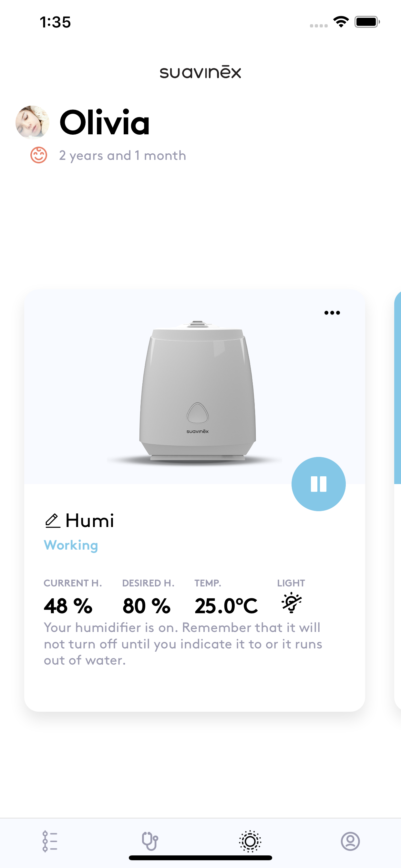Tap the pencil icon to rename Humi
Viewport: 401px width, 868px height.
coord(53,521)
